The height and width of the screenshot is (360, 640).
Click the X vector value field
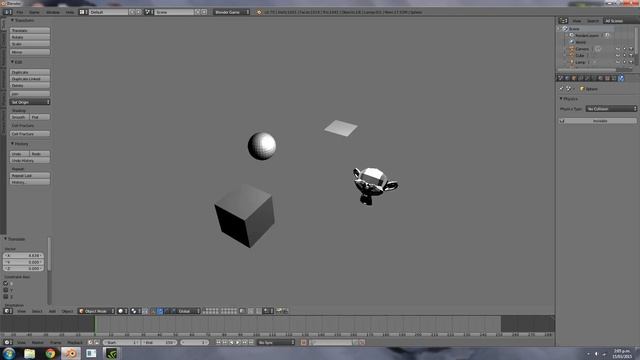click(x=23, y=256)
